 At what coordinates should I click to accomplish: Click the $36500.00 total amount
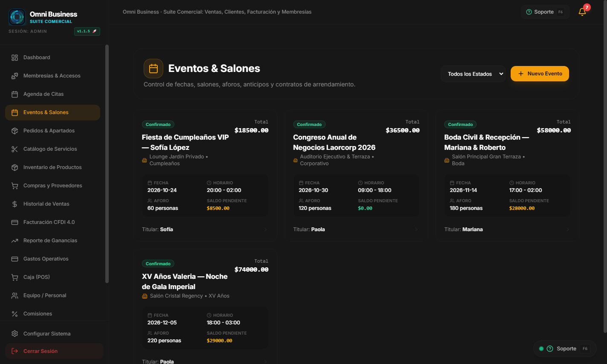[x=402, y=130]
